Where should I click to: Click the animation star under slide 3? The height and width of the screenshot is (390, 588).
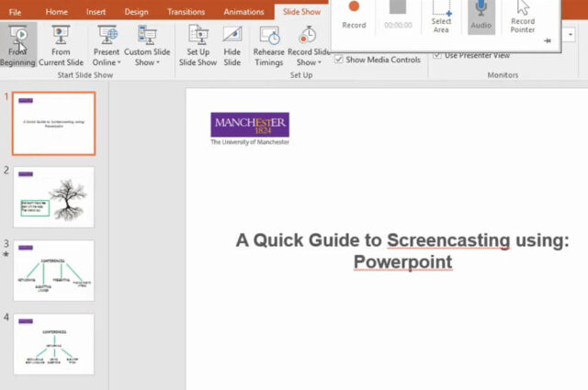click(x=6, y=254)
